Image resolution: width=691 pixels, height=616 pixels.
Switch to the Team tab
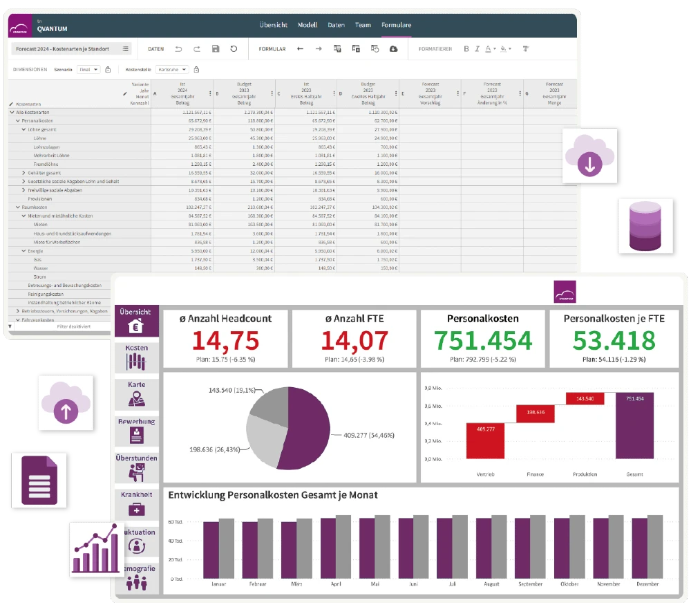[363, 25]
